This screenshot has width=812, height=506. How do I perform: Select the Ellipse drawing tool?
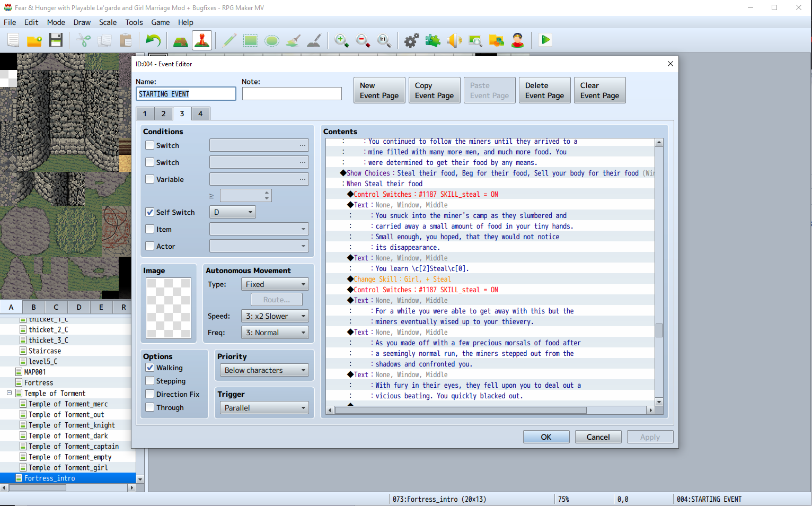tap(272, 40)
